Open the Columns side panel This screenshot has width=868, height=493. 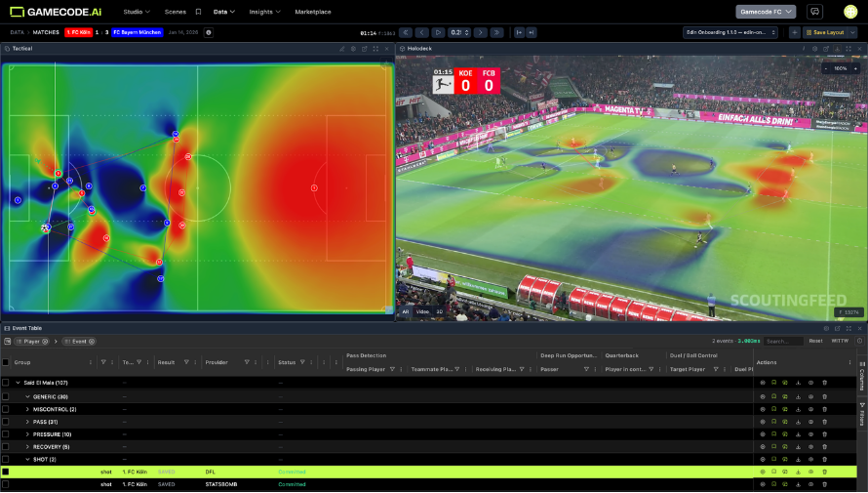coord(862,376)
